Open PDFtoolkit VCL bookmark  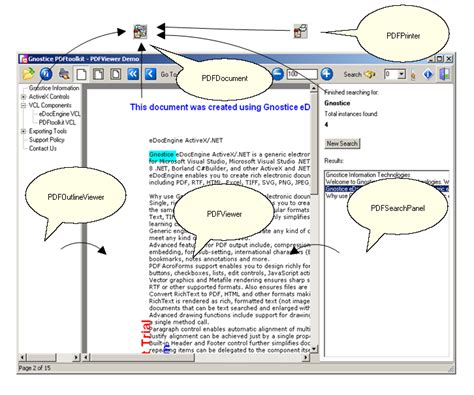click(x=57, y=122)
